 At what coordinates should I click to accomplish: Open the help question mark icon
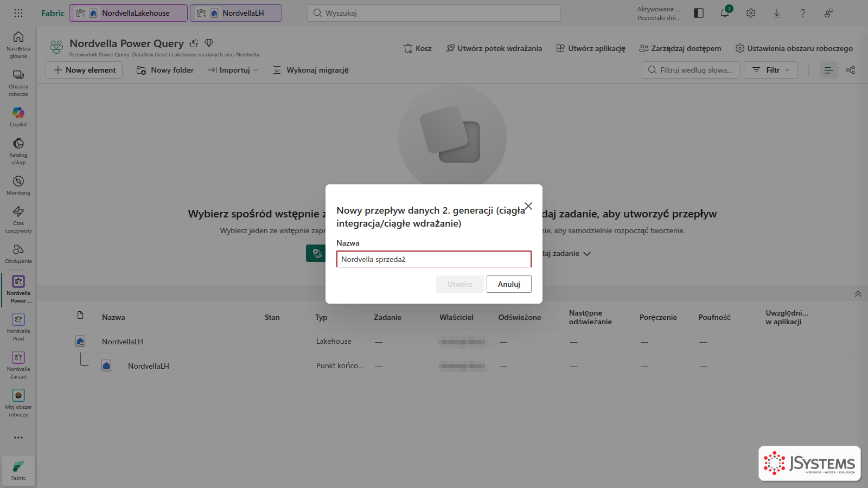pos(803,13)
